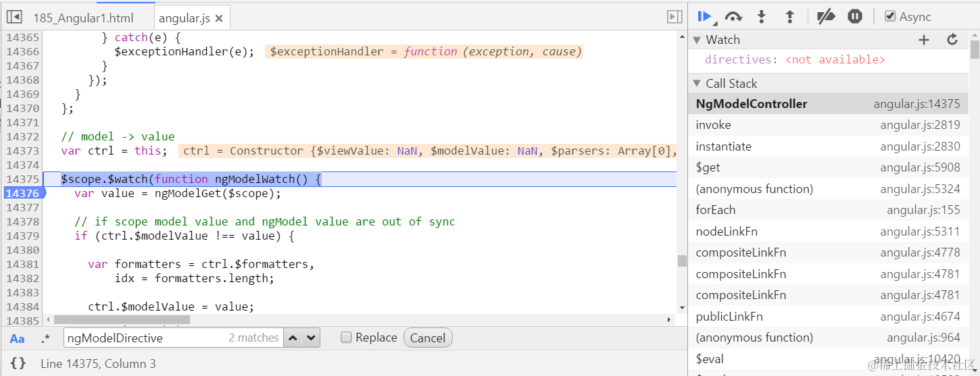Collapse the Watch section
The image size is (980, 376).
coord(697,40)
